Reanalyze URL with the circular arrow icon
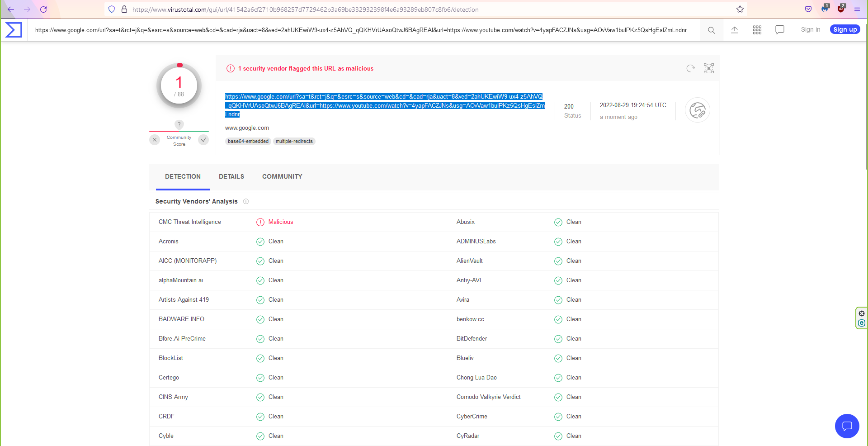Viewport: 868px width, 446px height. coord(690,68)
